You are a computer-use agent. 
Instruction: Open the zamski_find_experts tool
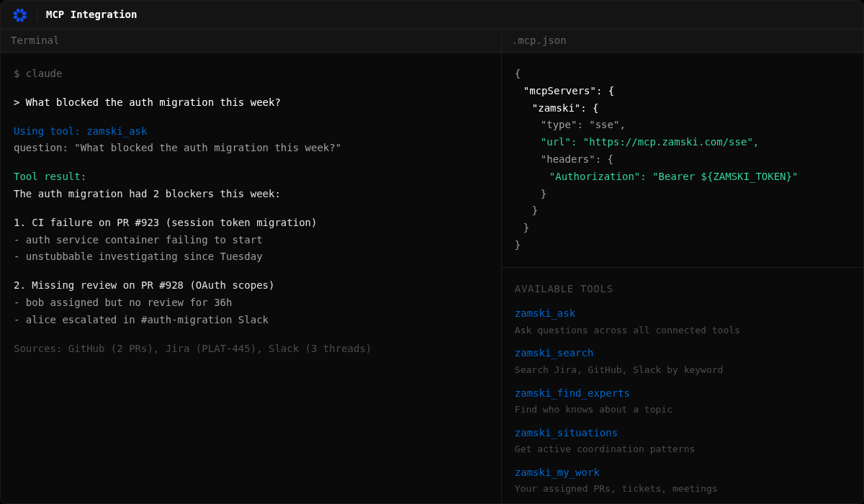point(572,393)
